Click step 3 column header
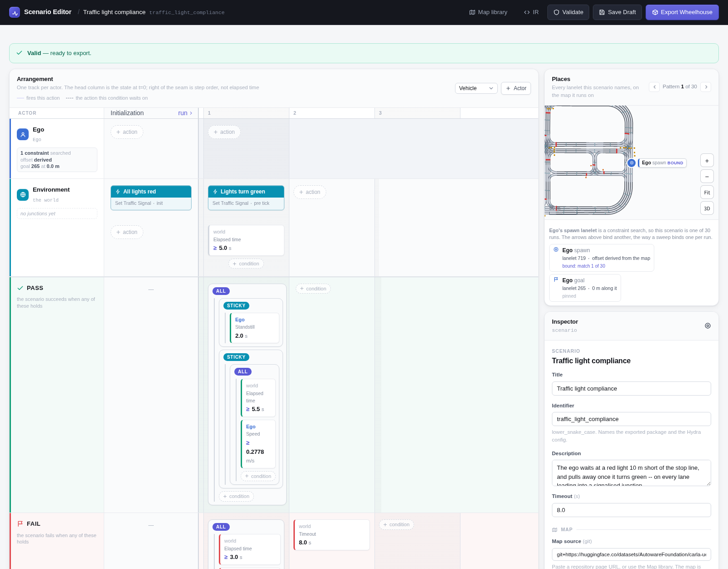The width and height of the screenshot is (728, 569). (417, 113)
